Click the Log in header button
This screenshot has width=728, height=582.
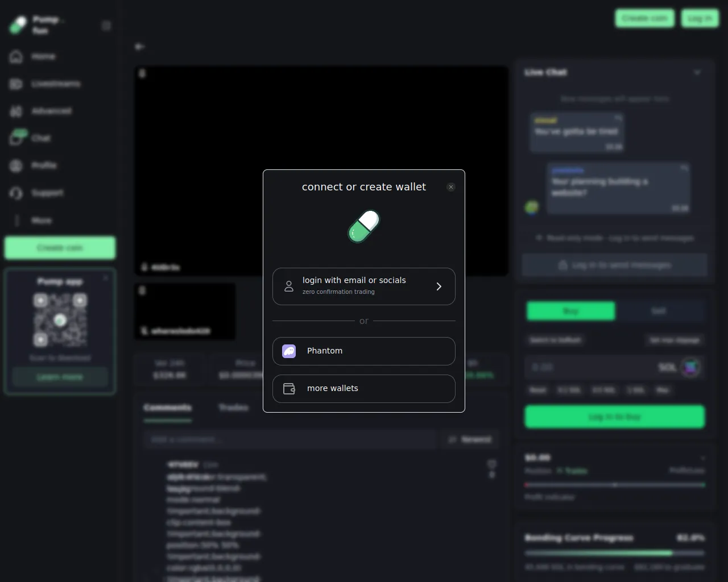(x=700, y=18)
